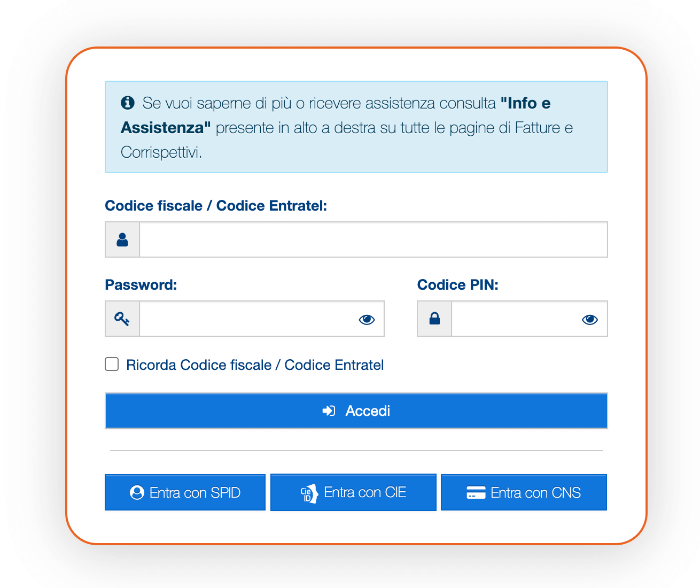Click inside the Codice fiscale input field
The image size is (700, 588).
pos(373,239)
